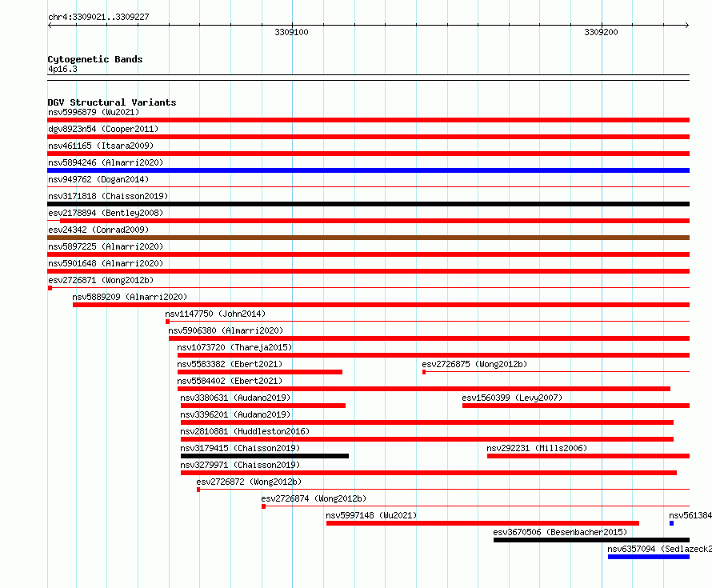Select nsv949762 (Dogan2014) label
The image size is (712, 588).
(98, 179)
